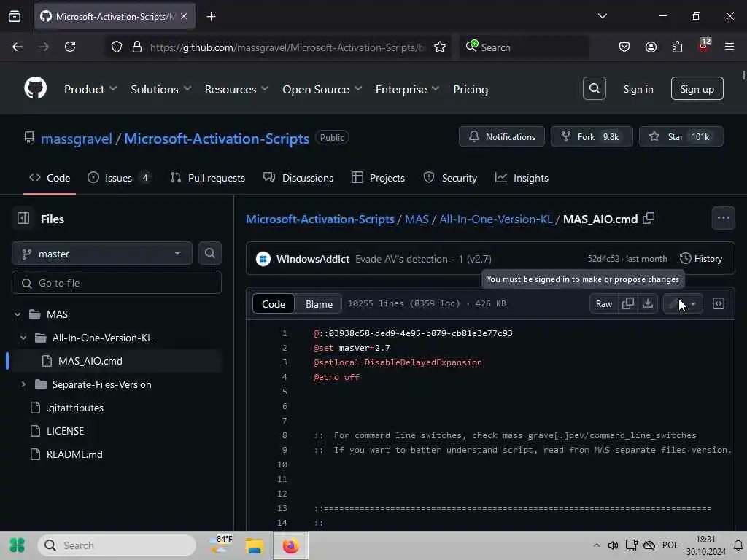Click the Windows taskbar Search box
The image size is (747, 560).
coord(117,545)
